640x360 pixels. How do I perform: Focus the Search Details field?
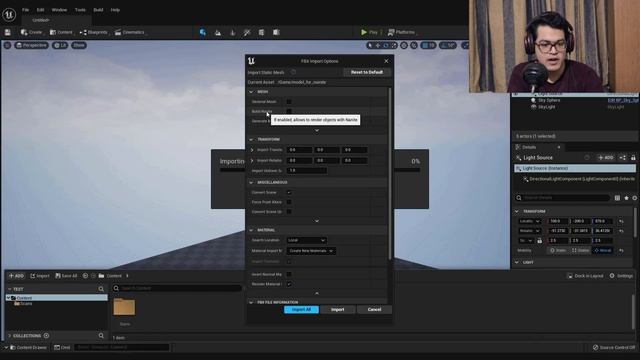[x=563, y=198]
